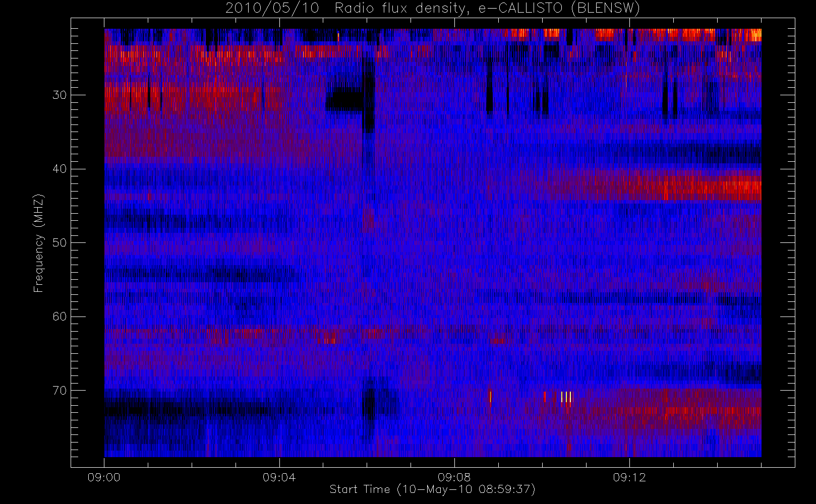Click the 50 frequency tick label

tap(60, 242)
